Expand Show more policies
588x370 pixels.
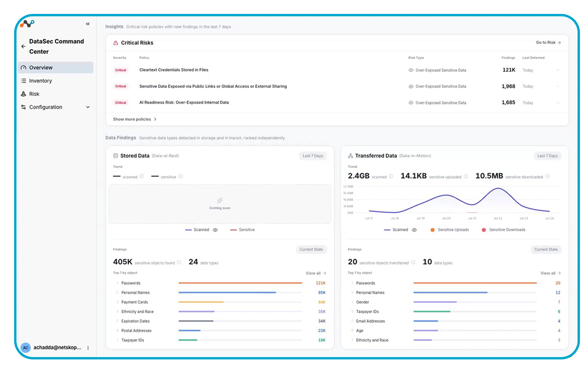pos(135,119)
